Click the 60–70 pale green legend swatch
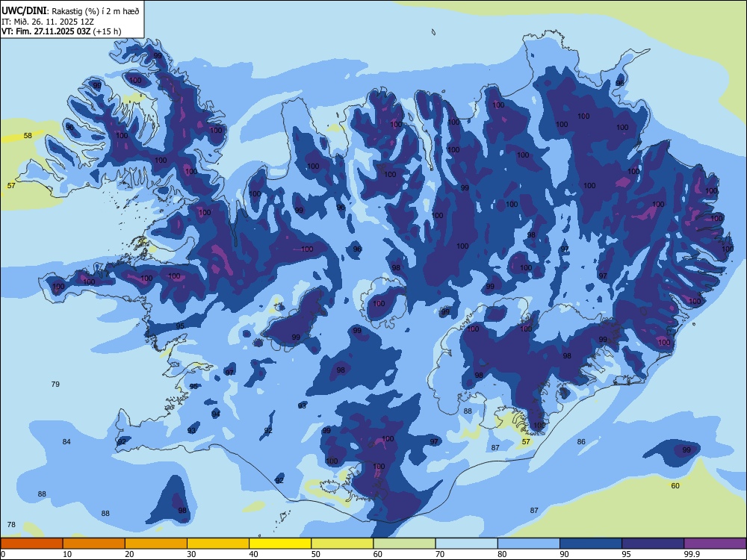Image resolution: width=747 pixels, height=560 pixels. 404,544
